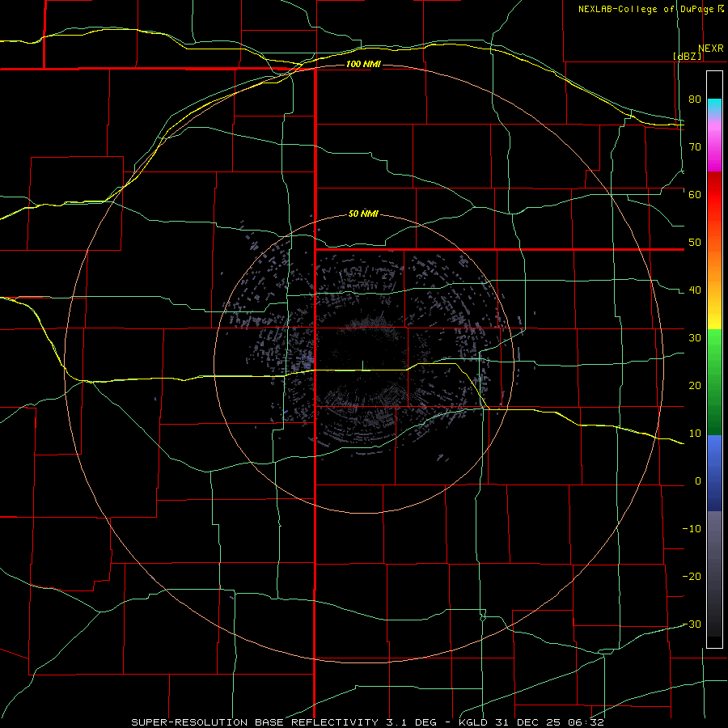Click the 0 value on the dBZ scale
Screen dimensions: 728x728
pos(698,481)
